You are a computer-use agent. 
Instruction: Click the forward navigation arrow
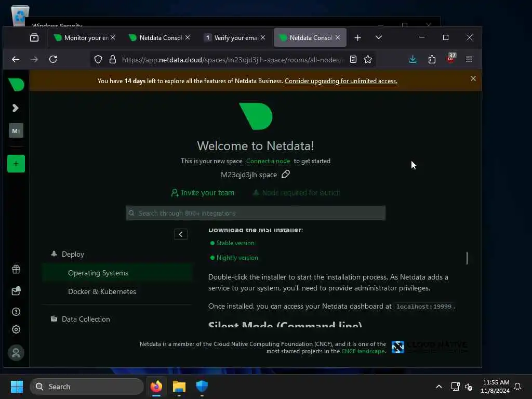point(34,59)
